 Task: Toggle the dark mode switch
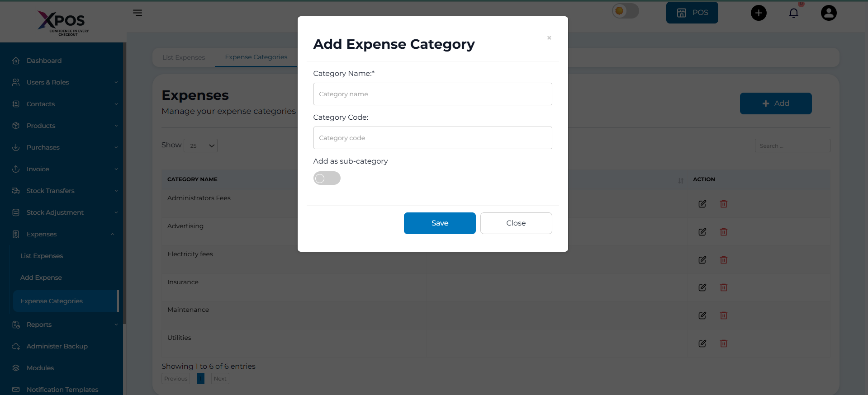(625, 11)
